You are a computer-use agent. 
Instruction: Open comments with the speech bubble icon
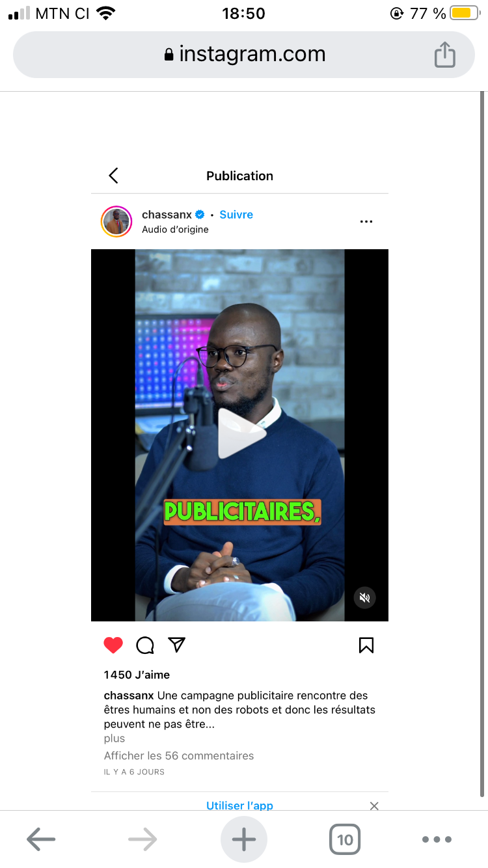point(145,645)
